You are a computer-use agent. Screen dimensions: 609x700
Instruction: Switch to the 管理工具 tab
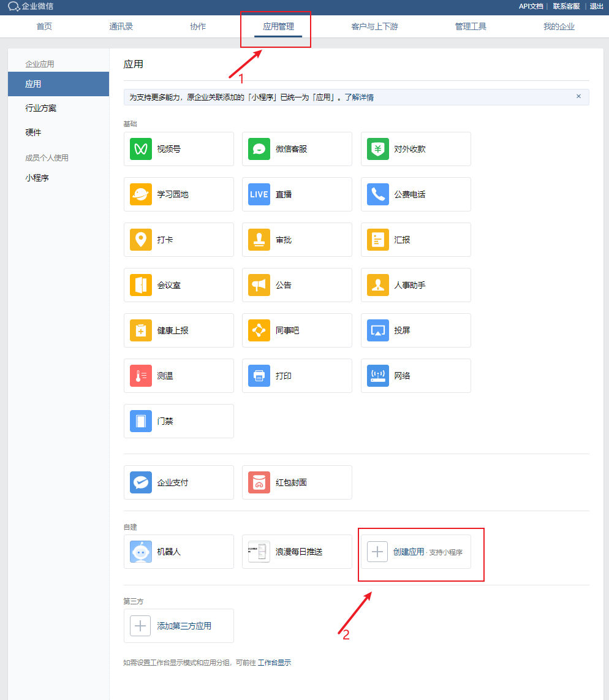tap(471, 26)
